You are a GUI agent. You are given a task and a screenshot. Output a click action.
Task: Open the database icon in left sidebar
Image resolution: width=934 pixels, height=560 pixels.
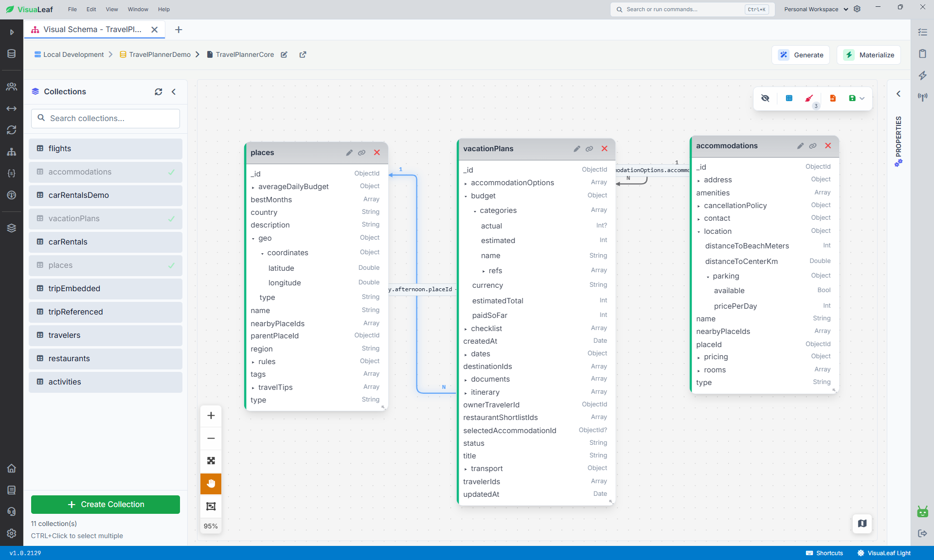pyautogui.click(x=12, y=54)
